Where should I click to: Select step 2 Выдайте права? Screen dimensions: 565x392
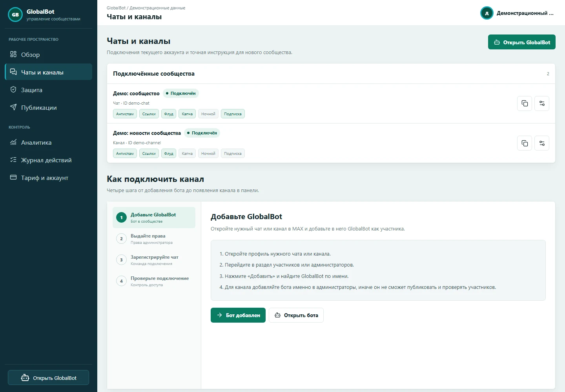[154, 239]
